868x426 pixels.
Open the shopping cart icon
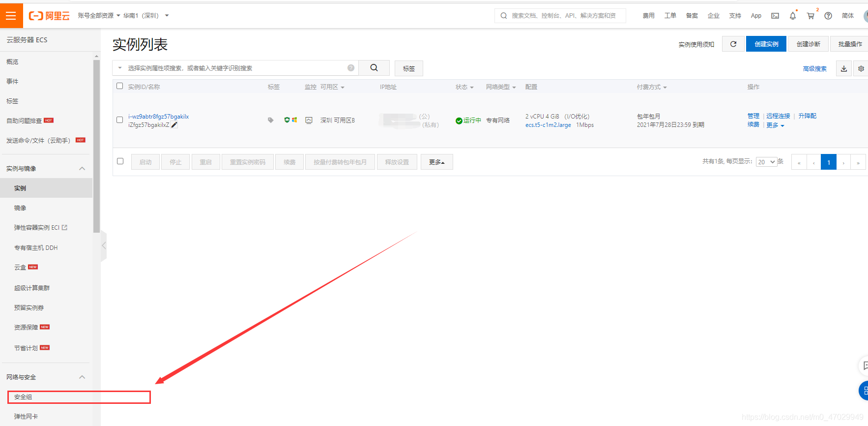pos(810,16)
